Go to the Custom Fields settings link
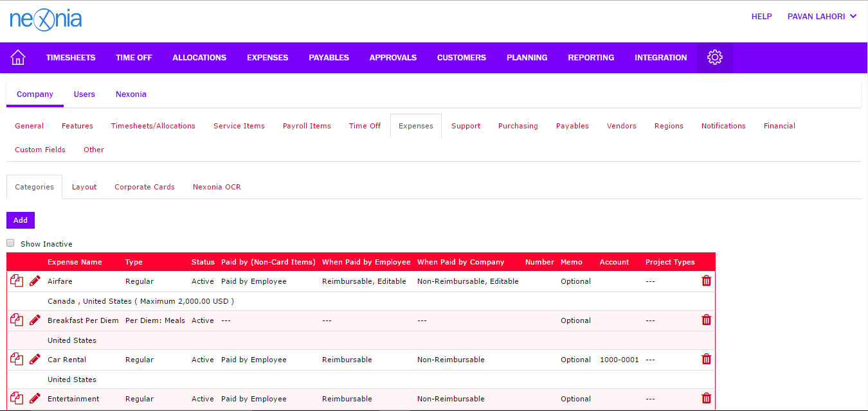 pyautogui.click(x=40, y=150)
